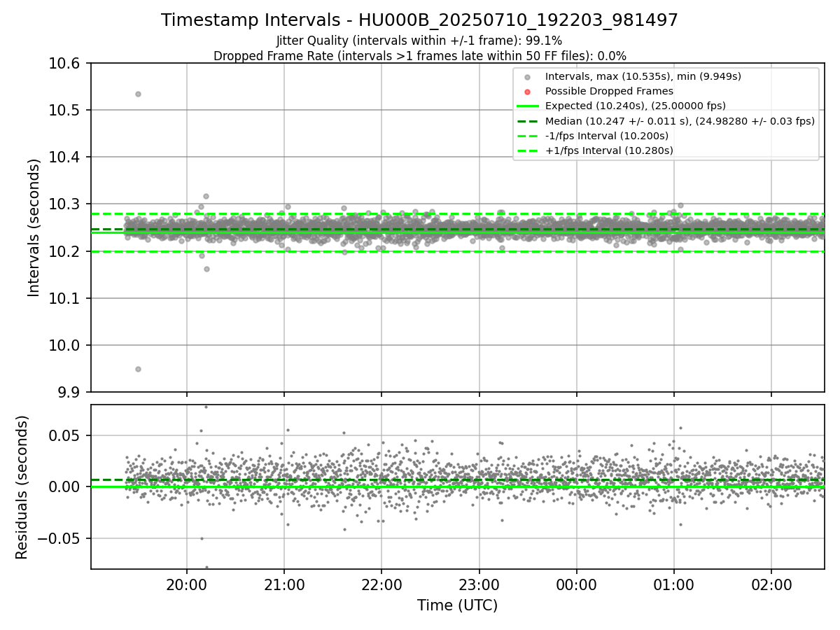Click the red dot marker in the legend

527,91
